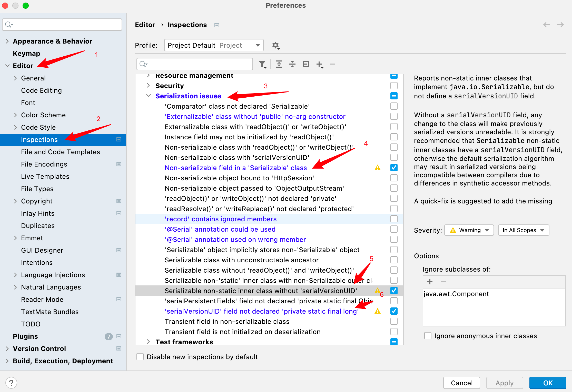Click the reset to empty square icon

[305, 64]
